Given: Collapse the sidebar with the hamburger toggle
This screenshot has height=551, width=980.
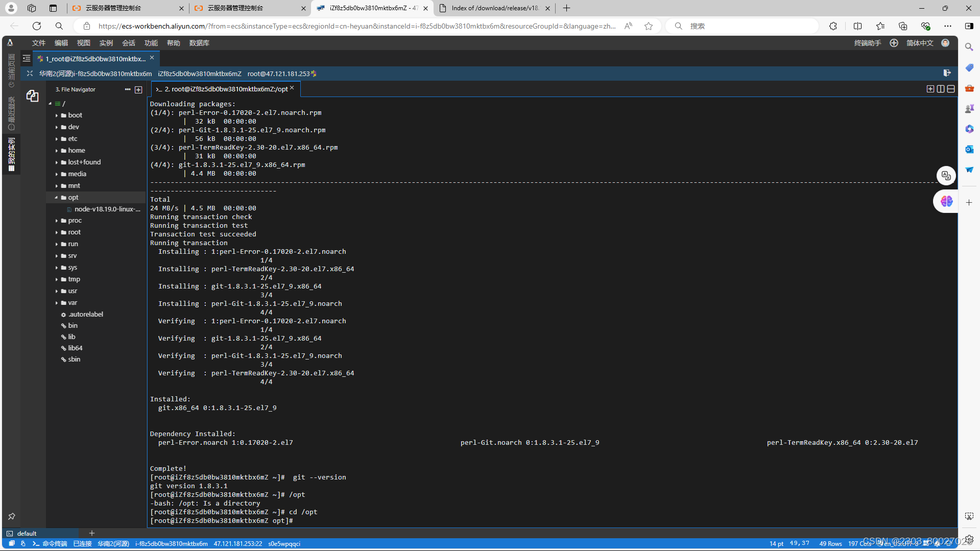Looking at the screenshot, I should coord(26,58).
